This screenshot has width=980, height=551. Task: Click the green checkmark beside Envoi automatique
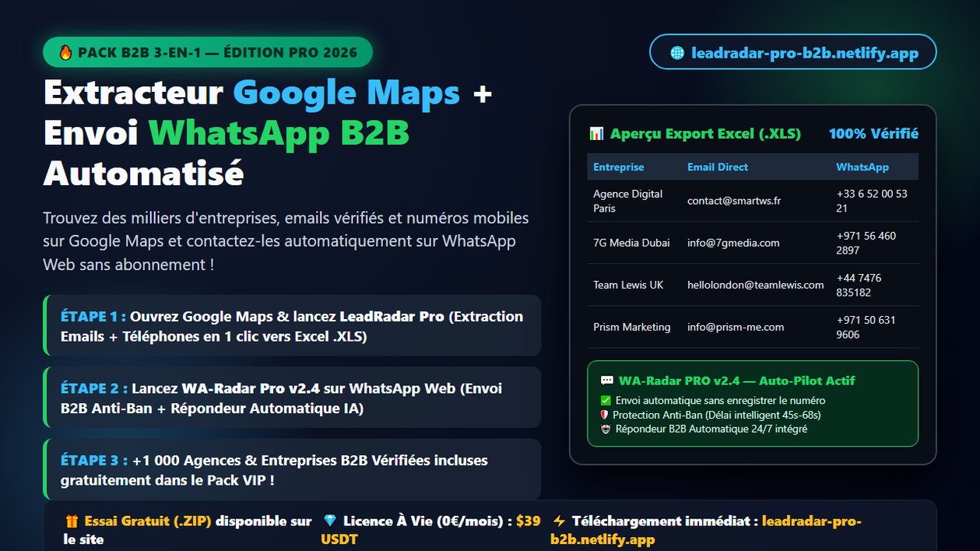(606, 401)
